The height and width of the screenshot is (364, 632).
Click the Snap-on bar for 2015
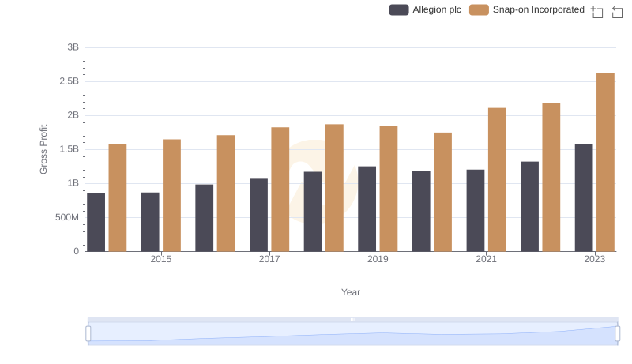click(x=171, y=195)
